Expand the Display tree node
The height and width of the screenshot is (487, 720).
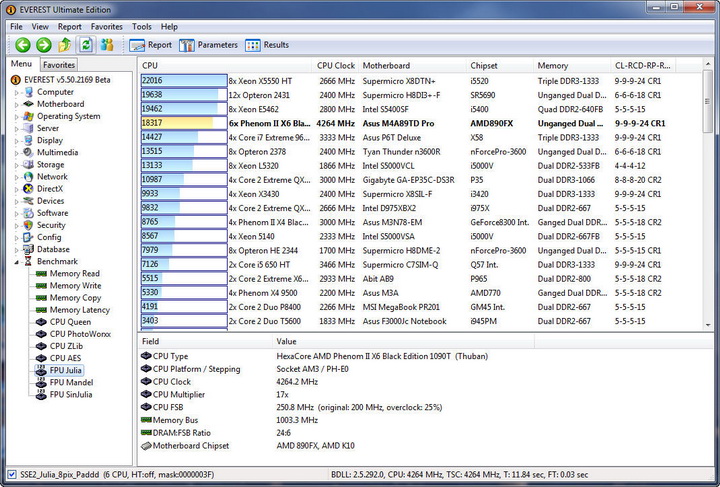coord(17,140)
